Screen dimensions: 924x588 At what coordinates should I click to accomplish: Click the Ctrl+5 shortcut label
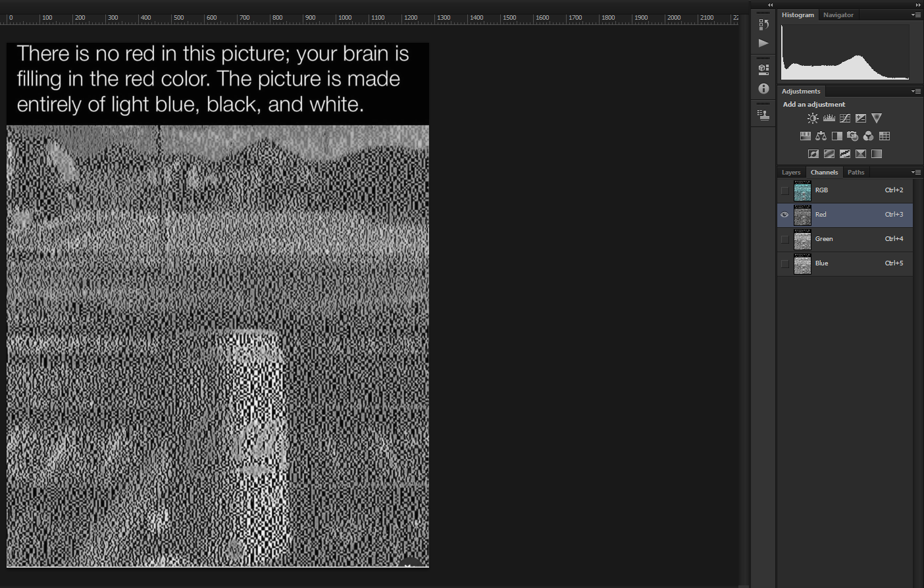[x=894, y=263]
